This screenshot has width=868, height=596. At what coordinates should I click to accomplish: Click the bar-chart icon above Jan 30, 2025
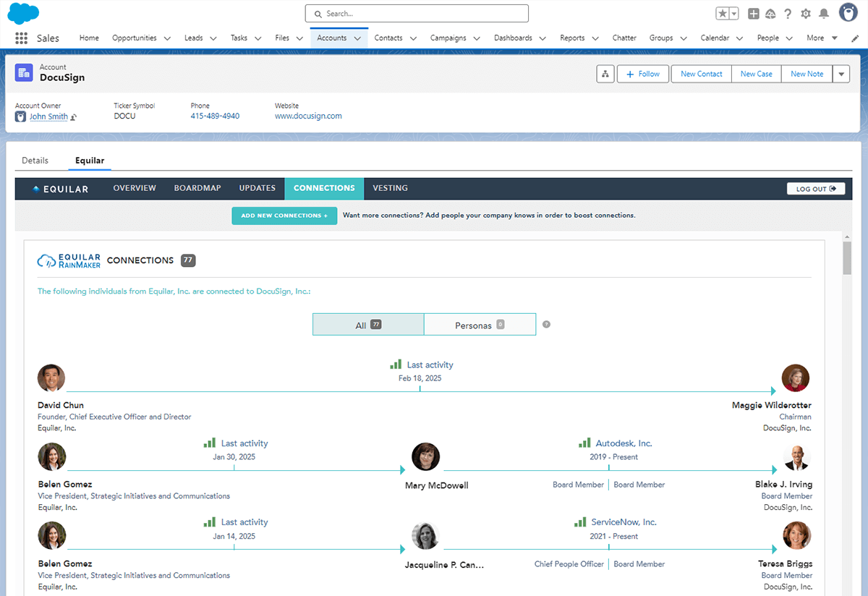point(210,443)
